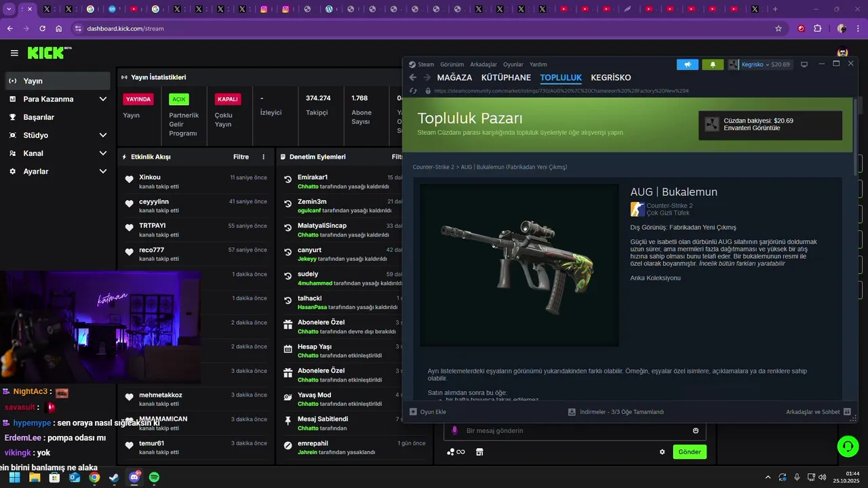868x488 pixels.
Task: Open Arkadaşlar ve Sohbet in Steam
Action: (x=818, y=411)
